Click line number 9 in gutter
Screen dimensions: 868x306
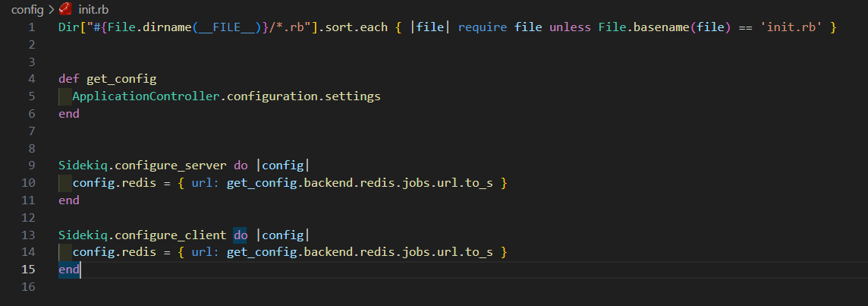coord(31,166)
